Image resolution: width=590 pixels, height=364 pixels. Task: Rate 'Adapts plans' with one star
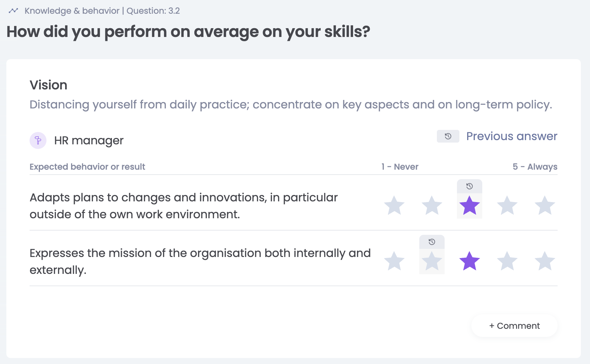tap(394, 206)
